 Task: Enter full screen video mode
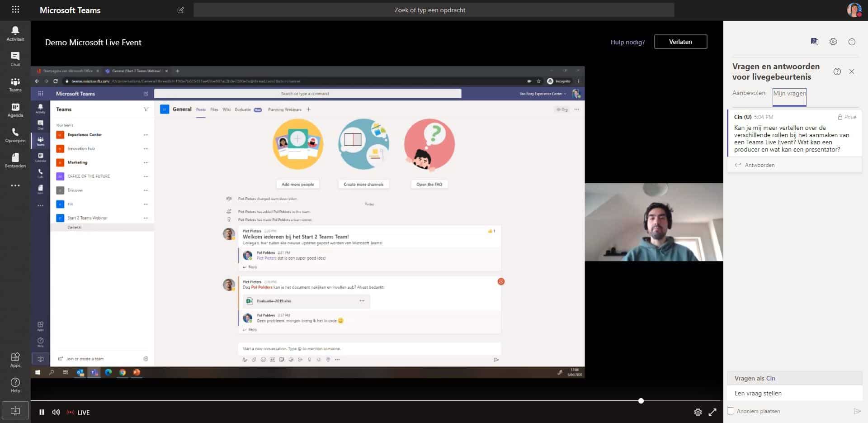712,412
